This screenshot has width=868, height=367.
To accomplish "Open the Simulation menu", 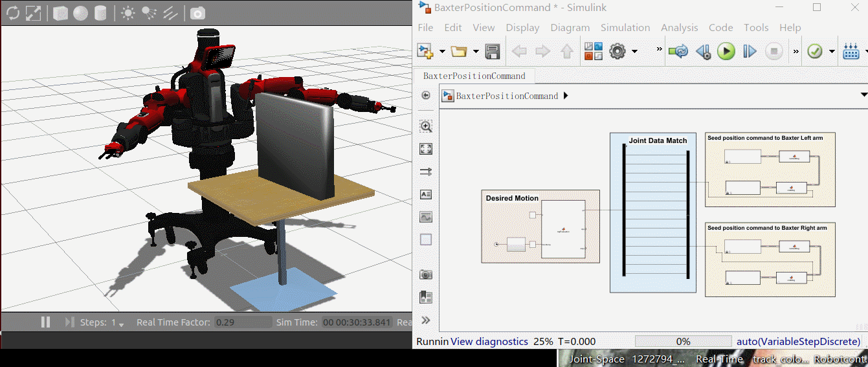I will click(625, 27).
